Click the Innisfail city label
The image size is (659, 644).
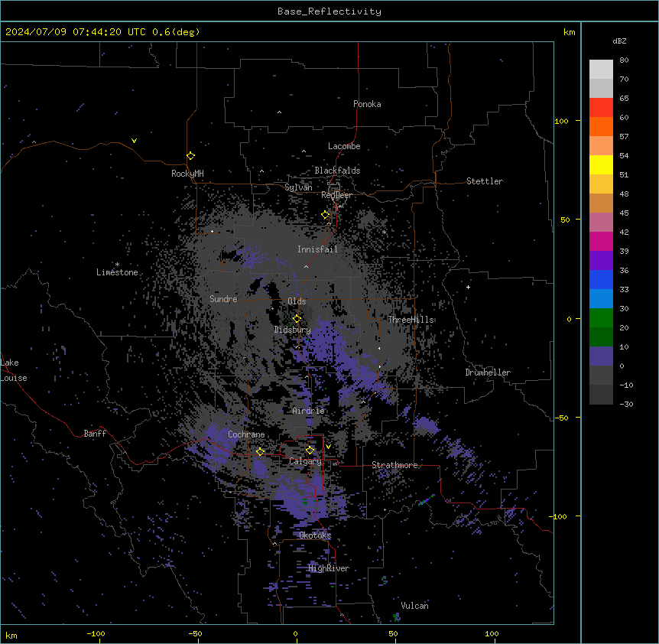click(317, 249)
